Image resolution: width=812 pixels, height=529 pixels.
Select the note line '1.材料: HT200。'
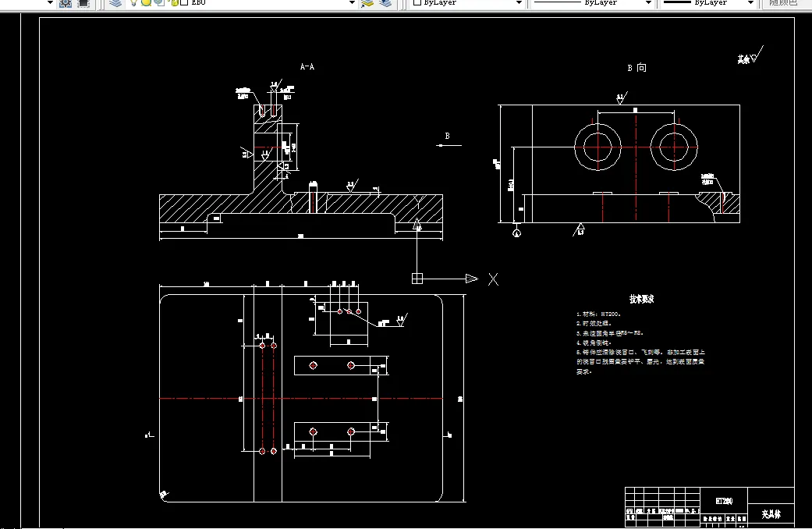click(598, 314)
